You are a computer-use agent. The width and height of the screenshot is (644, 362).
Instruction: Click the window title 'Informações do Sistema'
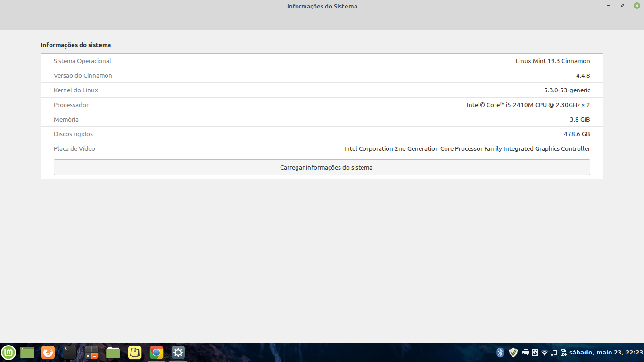tap(322, 7)
